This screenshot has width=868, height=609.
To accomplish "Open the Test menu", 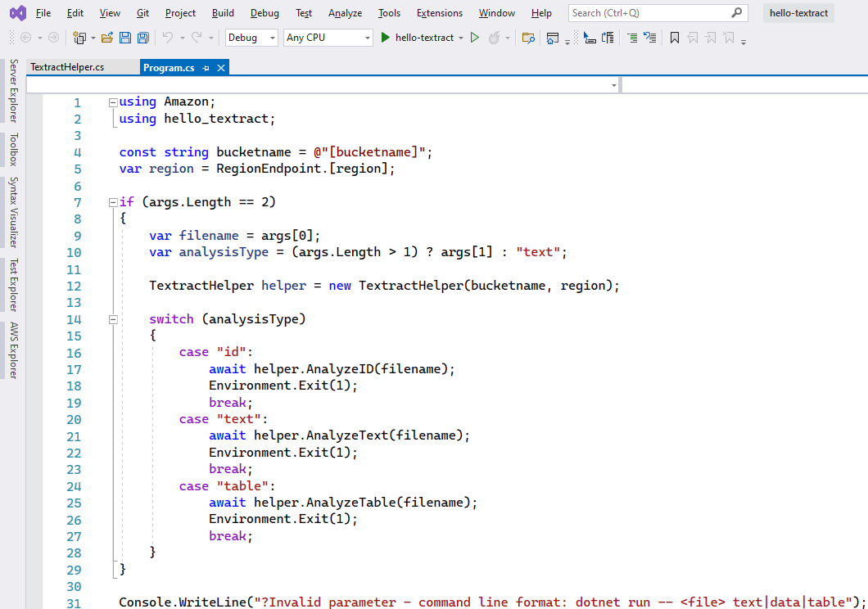I will (x=303, y=13).
